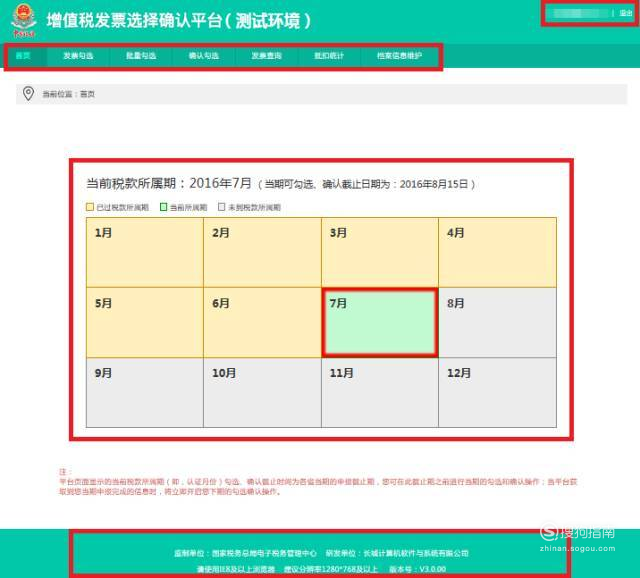Click the national tax emblem logo

point(24,20)
